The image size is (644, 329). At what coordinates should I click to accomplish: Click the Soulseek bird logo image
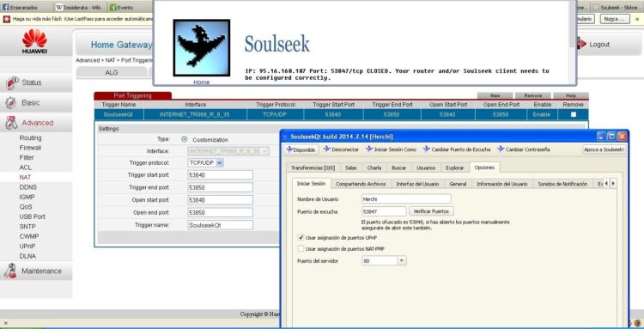coord(201,47)
